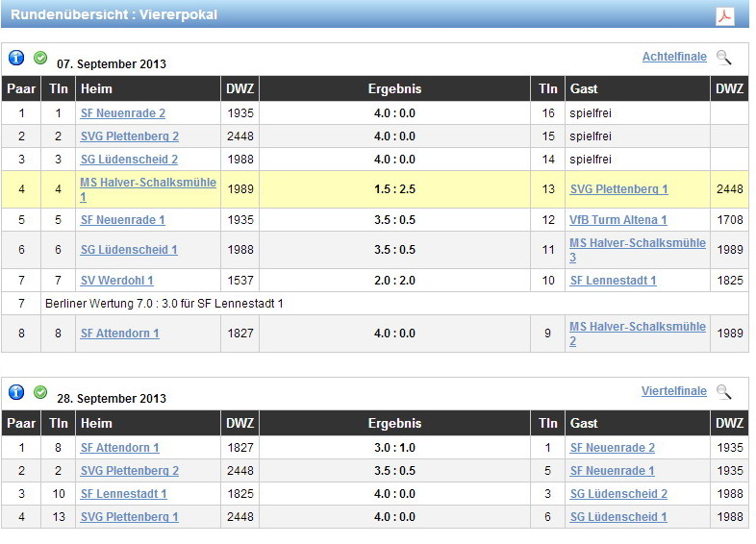Select SG Lüdenscheid 2 in Viertelfinale table
This screenshot has height=544, width=756.
617,494
